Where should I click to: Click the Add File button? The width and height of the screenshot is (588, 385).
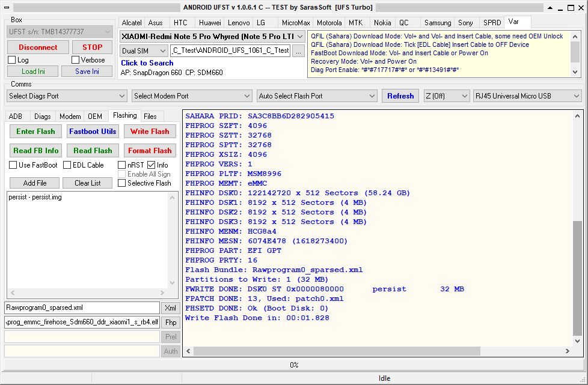tap(34, 183)
